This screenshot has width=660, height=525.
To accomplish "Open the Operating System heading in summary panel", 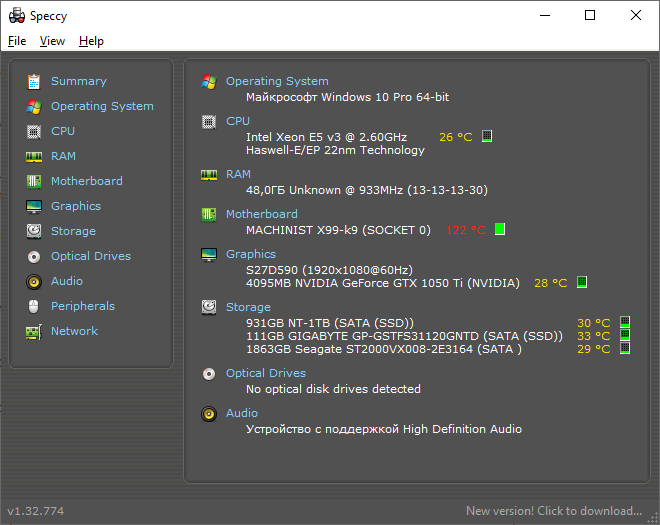I will [277, 81].
